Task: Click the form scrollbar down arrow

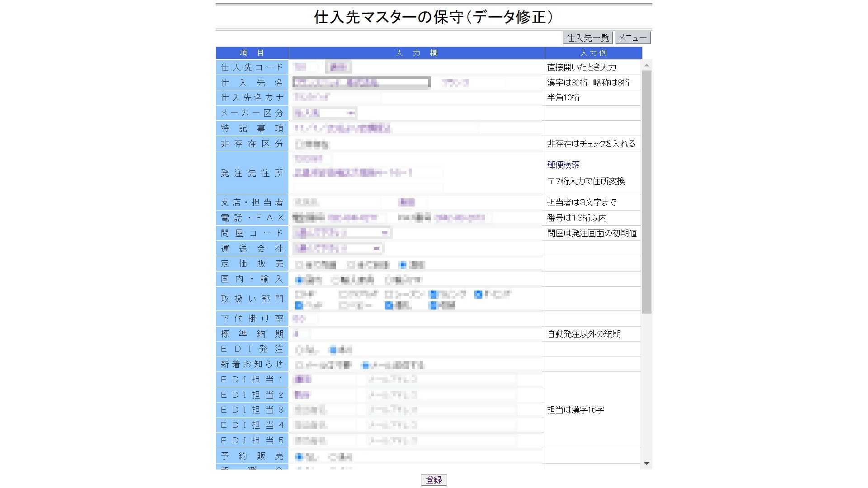Action: click(646, 464)
